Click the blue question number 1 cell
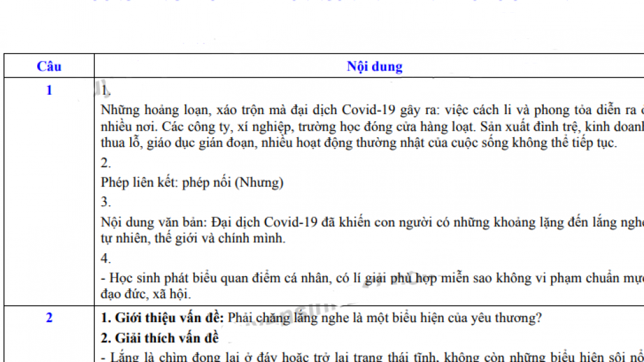 coord(49,90)
